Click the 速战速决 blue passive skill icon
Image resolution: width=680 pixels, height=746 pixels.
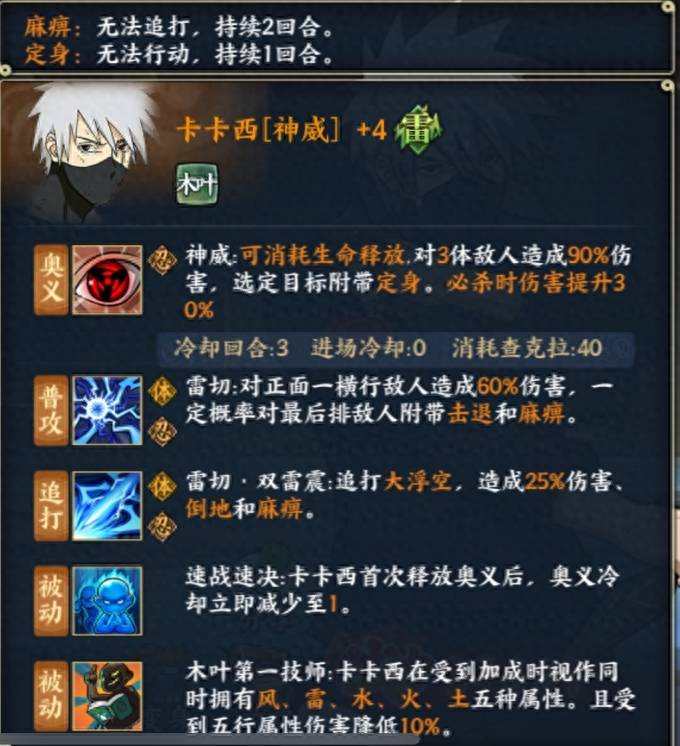107,600
